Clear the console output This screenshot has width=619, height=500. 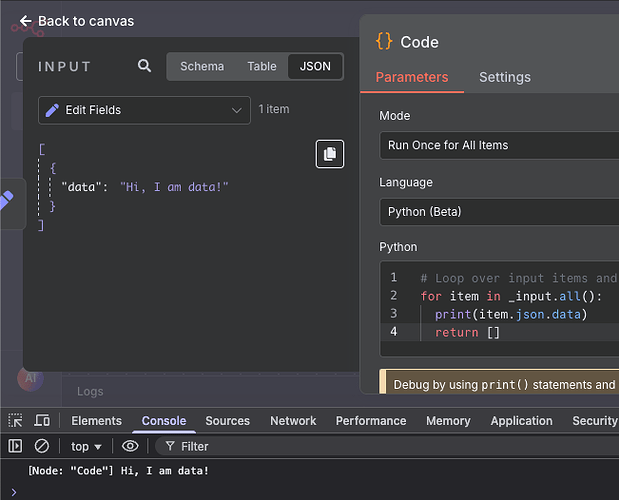coord(41,446)
